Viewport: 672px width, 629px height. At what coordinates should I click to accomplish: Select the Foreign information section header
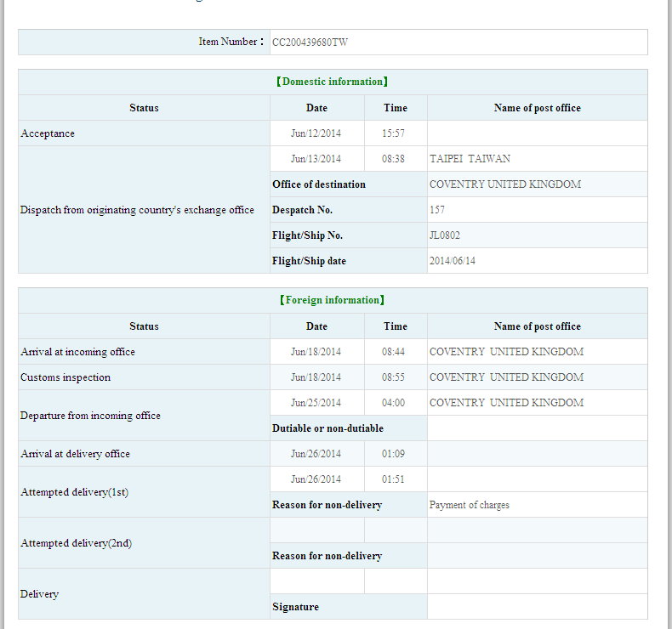tap(333, 301)
